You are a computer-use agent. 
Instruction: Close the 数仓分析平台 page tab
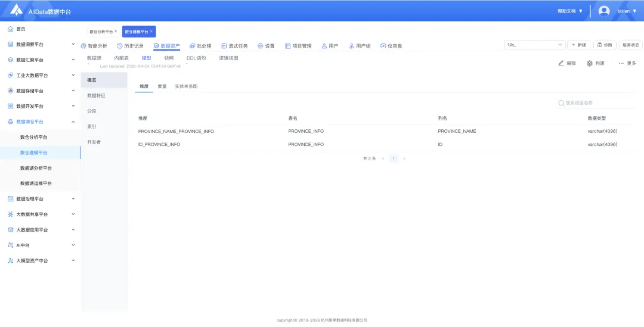[116, 31]
